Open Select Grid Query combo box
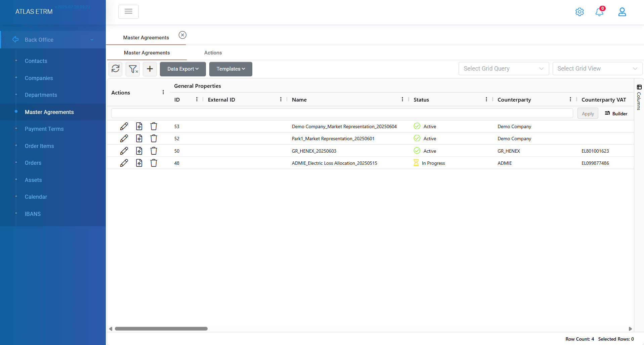644x345 pixels. click(504, 69)
